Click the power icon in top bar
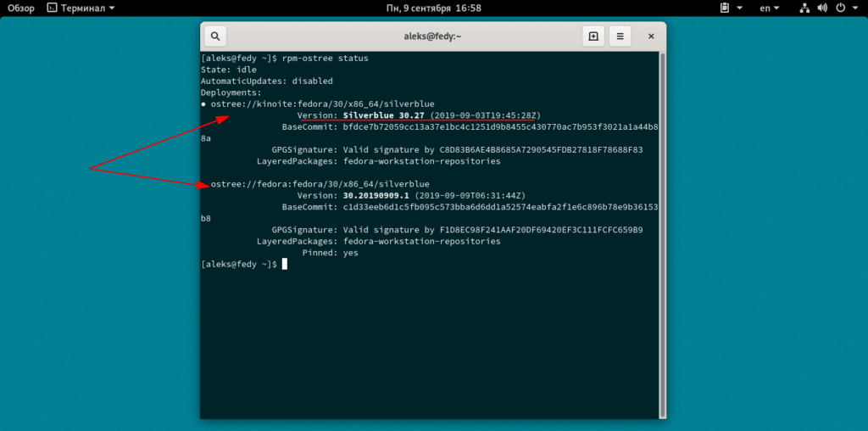The image size is (868, 431). coord(840,8)
